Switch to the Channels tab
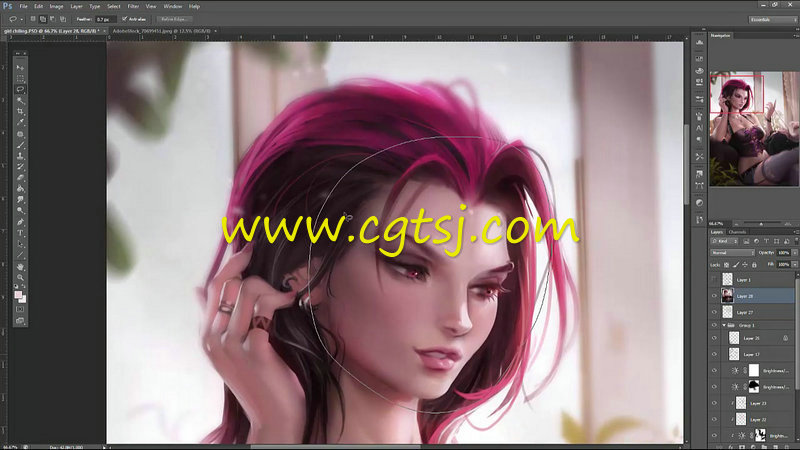 (737, 232)
